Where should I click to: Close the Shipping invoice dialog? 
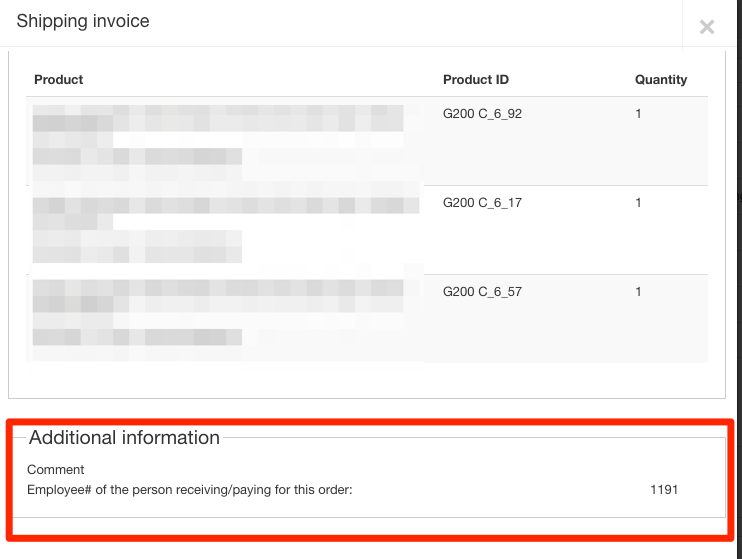coord(707,27)
